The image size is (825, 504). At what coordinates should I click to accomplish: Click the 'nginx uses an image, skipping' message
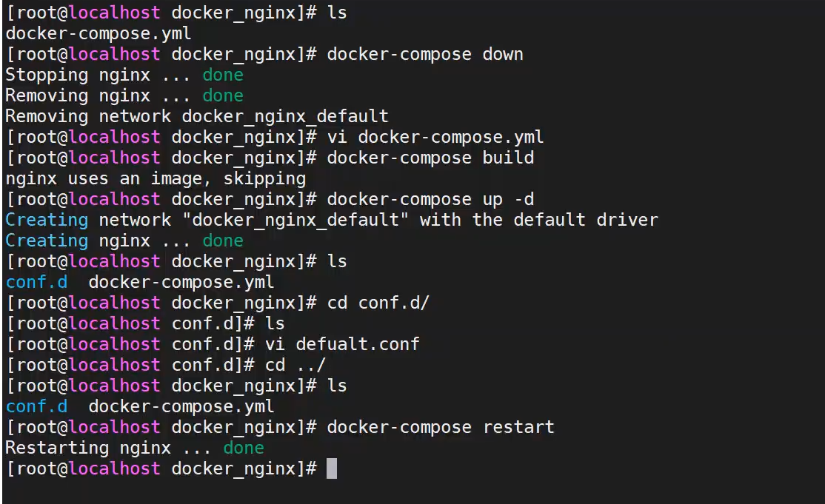(x=156, y=178)
